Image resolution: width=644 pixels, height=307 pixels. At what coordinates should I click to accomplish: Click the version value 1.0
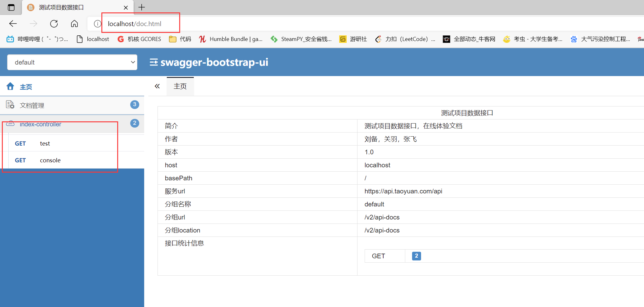(369, 152)
